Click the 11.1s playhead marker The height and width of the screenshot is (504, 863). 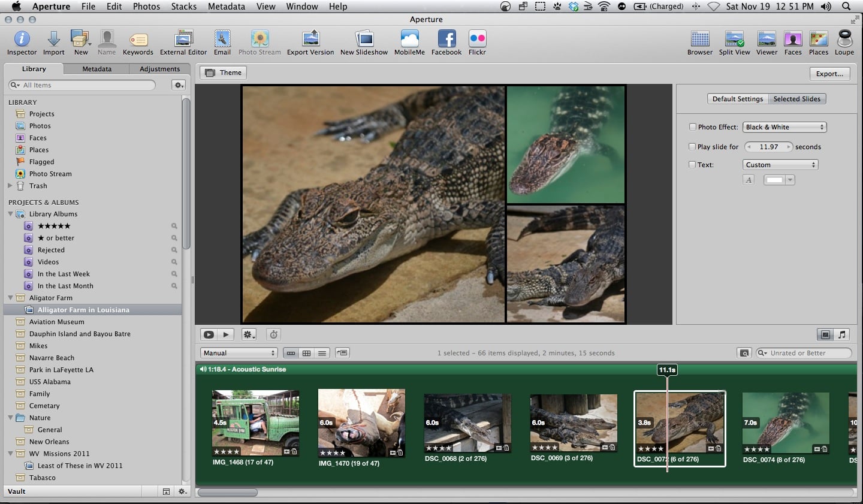click(x=667, y=370)
